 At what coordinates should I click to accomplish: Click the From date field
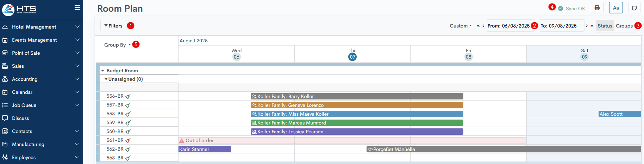pos(508,26)
